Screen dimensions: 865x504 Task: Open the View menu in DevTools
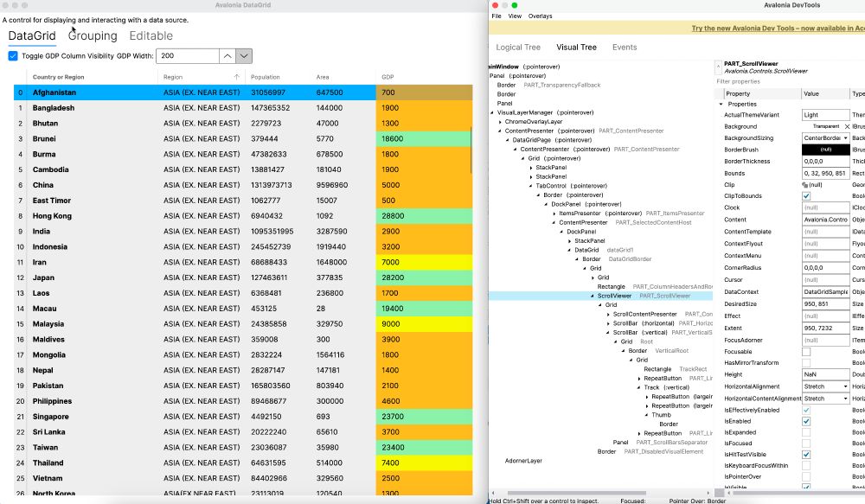(x=515, y=16)
